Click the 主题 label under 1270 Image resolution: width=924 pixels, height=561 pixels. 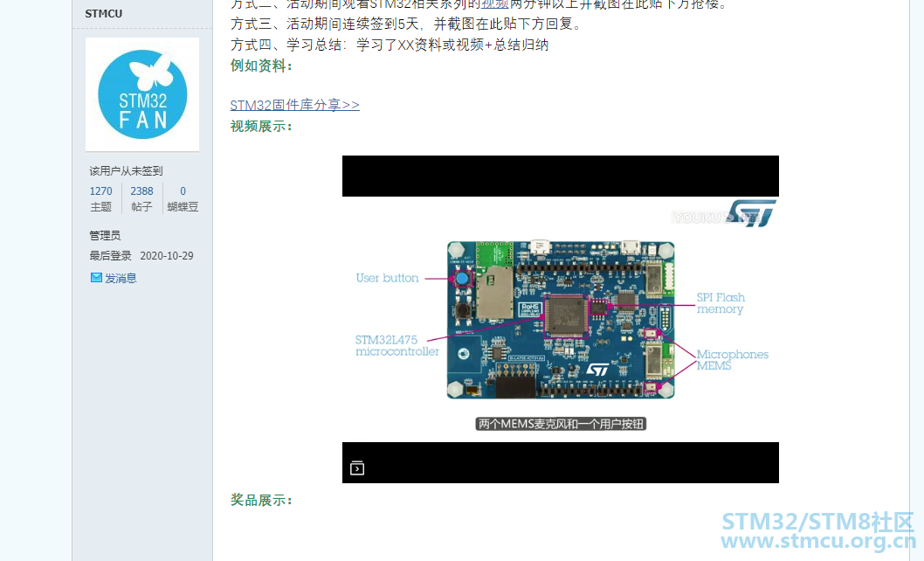[100, 207]
